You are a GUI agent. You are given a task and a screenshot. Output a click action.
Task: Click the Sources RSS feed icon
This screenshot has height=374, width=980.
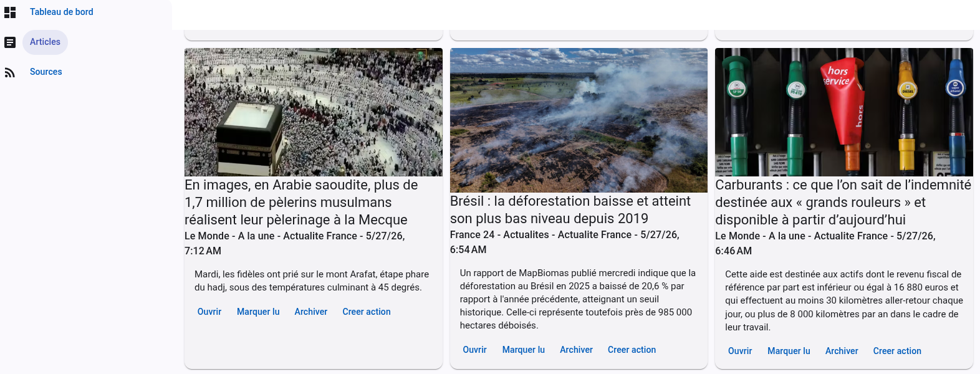coord(10,72)
